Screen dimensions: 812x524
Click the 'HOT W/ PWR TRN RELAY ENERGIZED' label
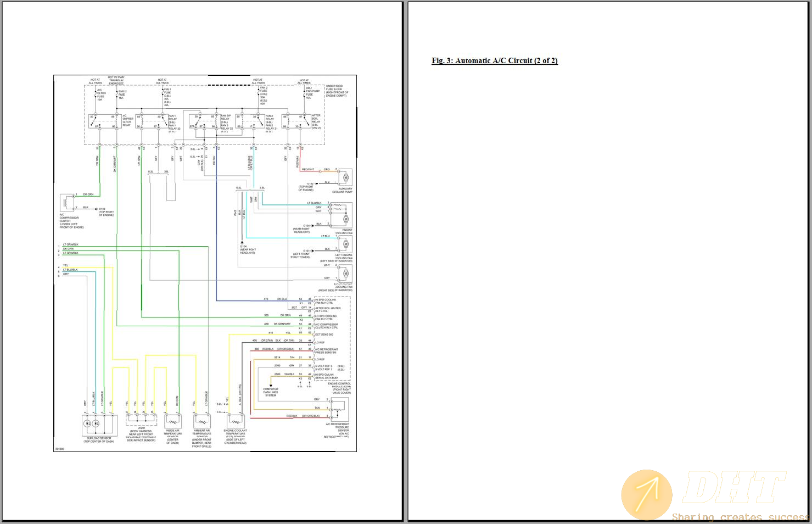click(116, 80)
